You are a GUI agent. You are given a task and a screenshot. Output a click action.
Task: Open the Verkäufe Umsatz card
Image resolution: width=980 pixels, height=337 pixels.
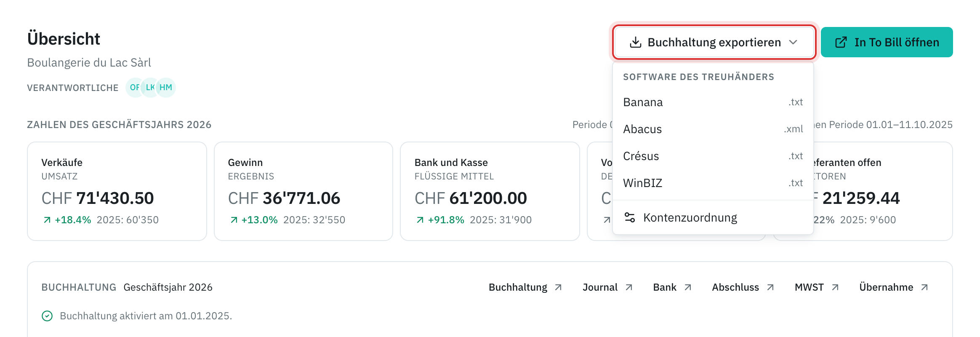(x=117, y=191)
